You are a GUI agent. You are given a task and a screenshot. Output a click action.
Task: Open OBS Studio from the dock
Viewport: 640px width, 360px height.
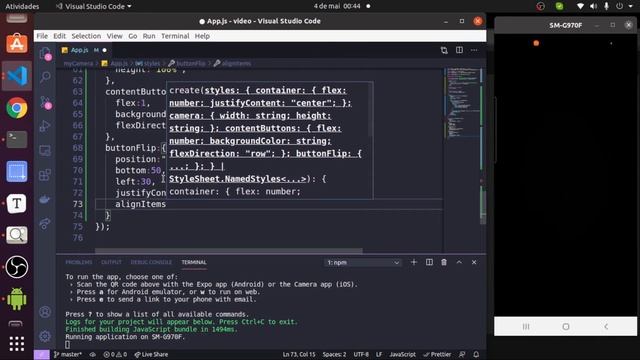pyautogui.click(x=17, y=267)
